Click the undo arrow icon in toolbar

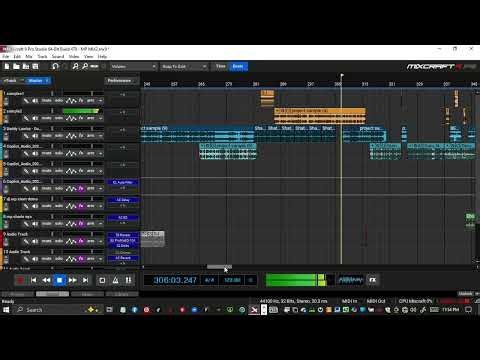[x=55, y=67]
